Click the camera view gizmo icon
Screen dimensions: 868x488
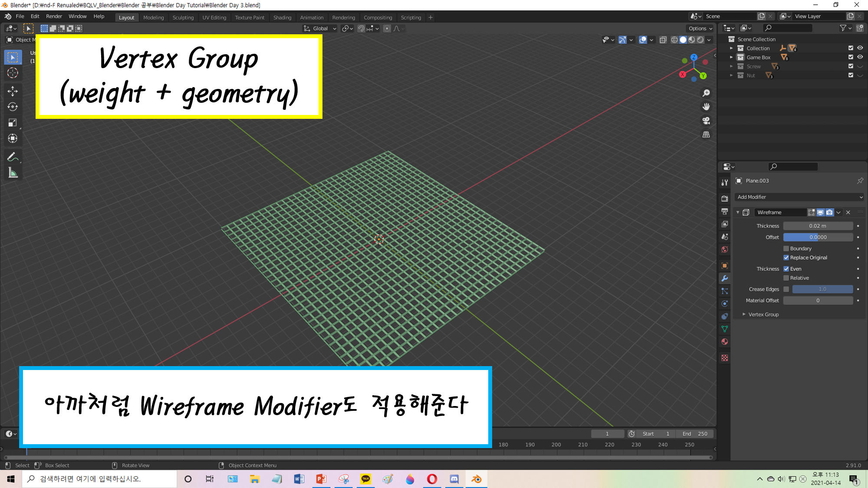click(706, 121)
